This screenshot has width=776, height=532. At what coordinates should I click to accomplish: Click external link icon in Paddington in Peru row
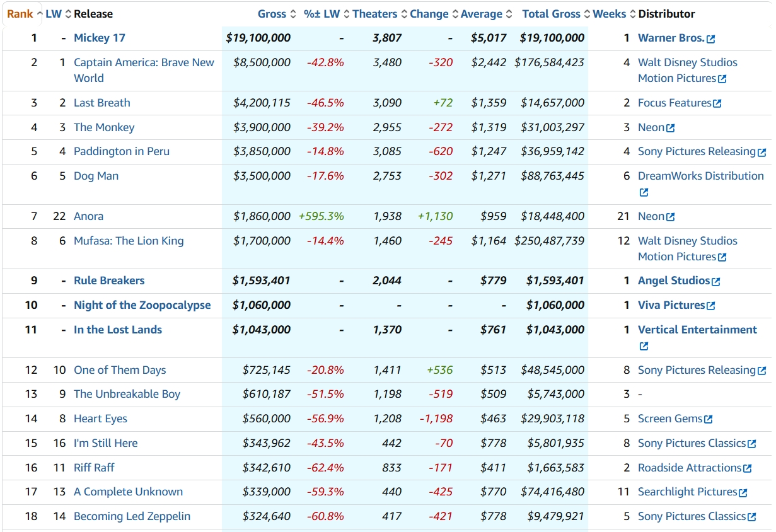pyautogui.click(x=762, y=153)
